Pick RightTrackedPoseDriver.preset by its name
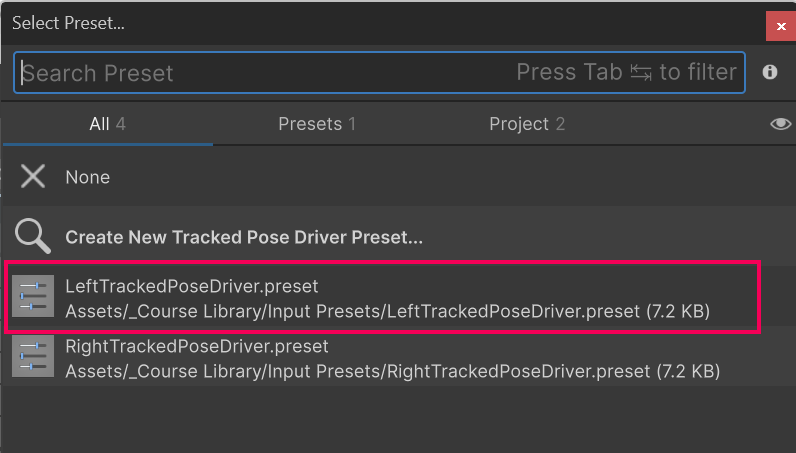The image size is (796, 453). [196, 347]
